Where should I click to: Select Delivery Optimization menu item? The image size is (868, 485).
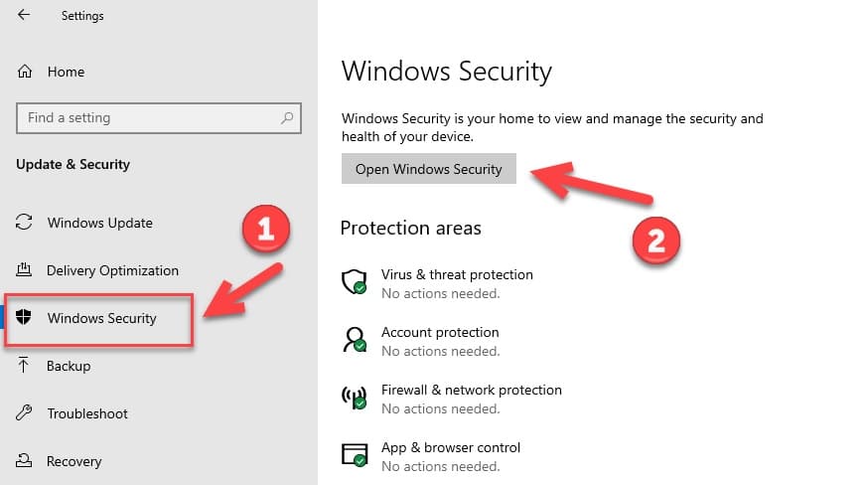[112, 270]
